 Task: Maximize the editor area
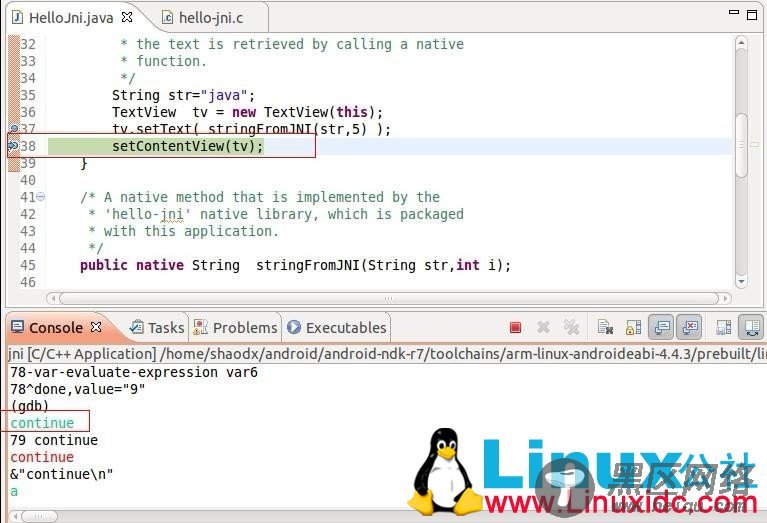coord(752,15)
